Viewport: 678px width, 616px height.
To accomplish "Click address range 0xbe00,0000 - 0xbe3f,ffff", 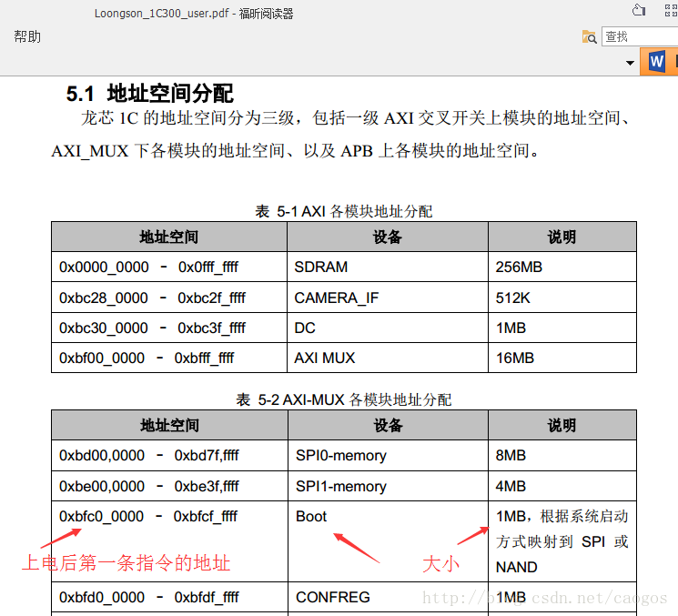I will (148, 486).
